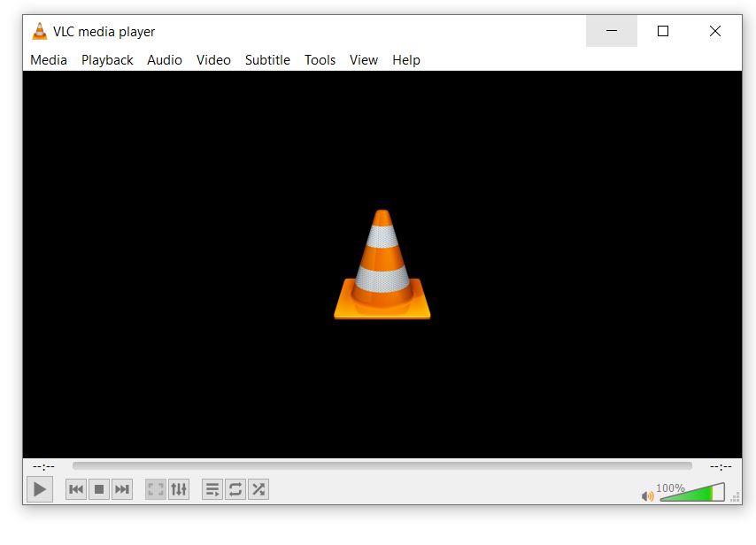This screenshot has height=545, width=756.
Task: Show extended settings equalizer icon
Action: pos(179,489)
